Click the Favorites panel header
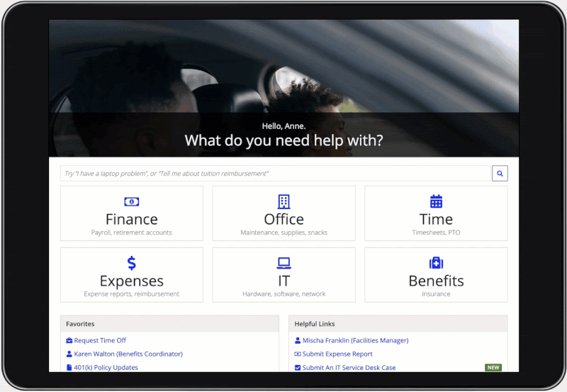Image resolution: width=567 pixels, height=392 pixels. coord(169,324)
